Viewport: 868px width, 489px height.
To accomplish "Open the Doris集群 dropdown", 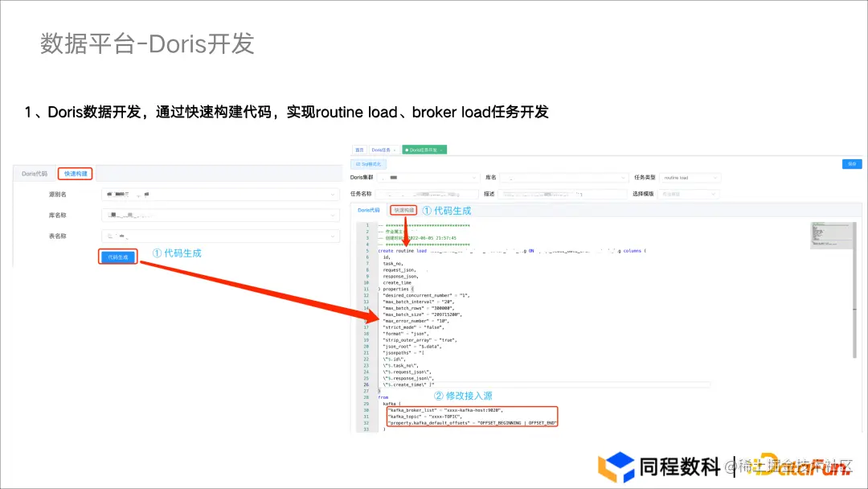I will click(428, 178).
